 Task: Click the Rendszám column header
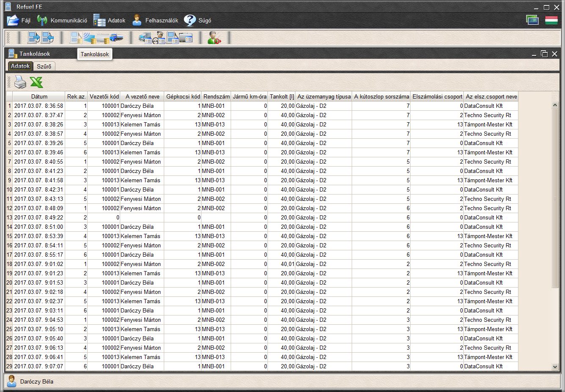point(216,96)
